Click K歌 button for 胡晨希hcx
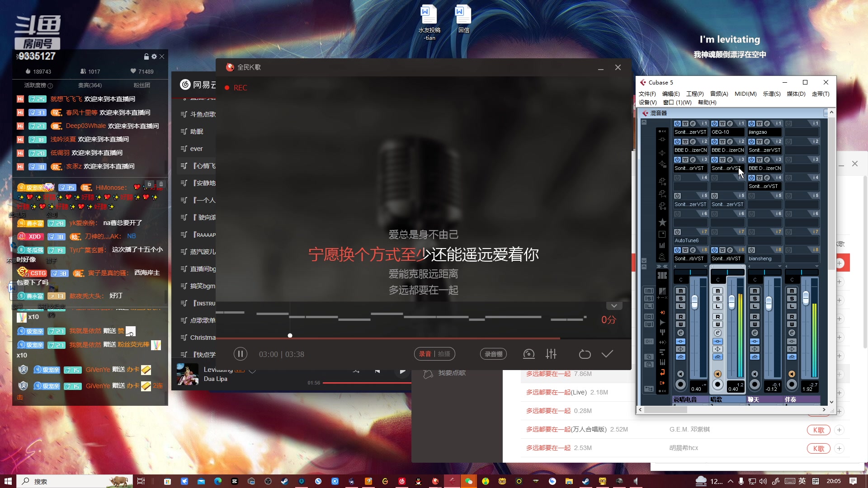The image size is (868, 488). coord(819,448)
